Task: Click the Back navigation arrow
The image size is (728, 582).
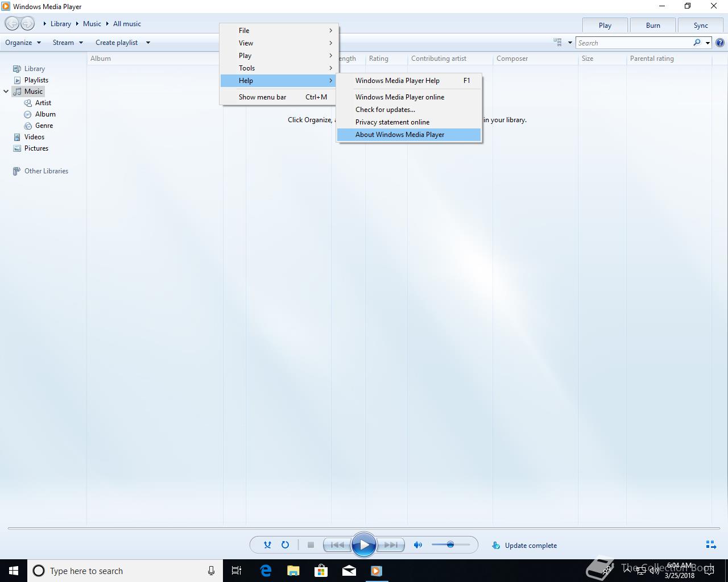Action: pyautogui.click(x=12, y=24)
